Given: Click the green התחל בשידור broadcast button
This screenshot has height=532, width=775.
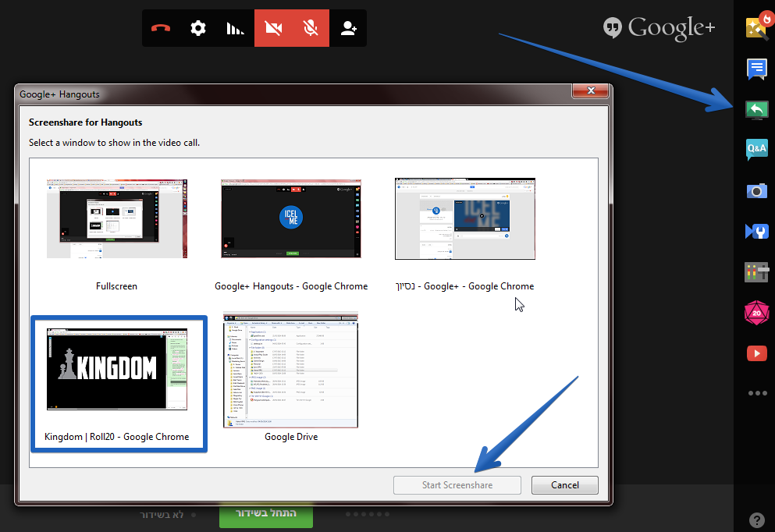Looking at the screenshot, I should pyautogui.click(x=266, y=515).
